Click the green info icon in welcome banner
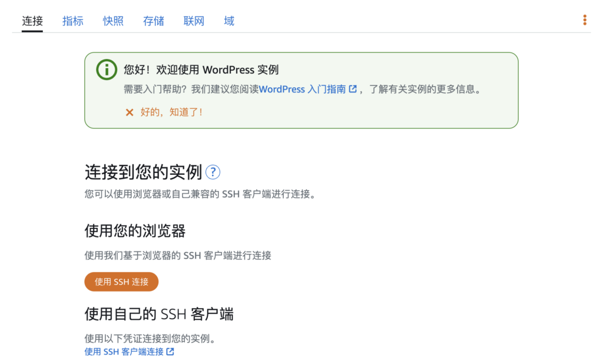603x364 pixels. pyautogui.click(x=107, y=70)
